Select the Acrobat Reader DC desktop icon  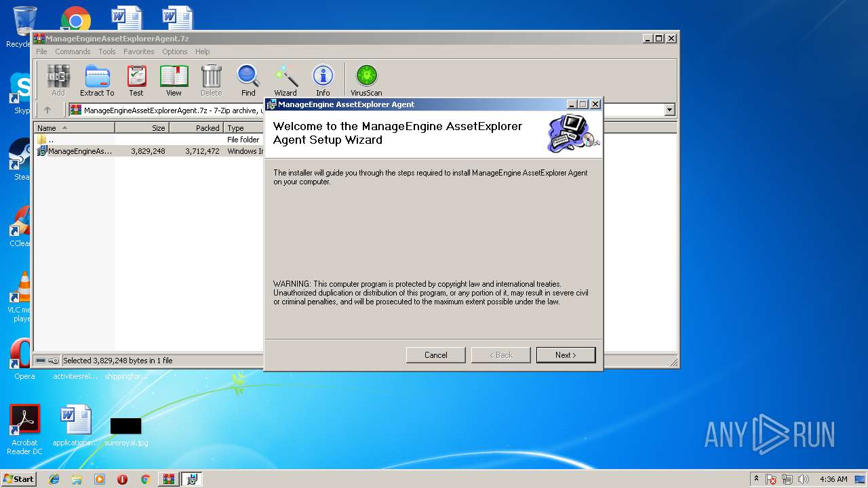point(25,430)
